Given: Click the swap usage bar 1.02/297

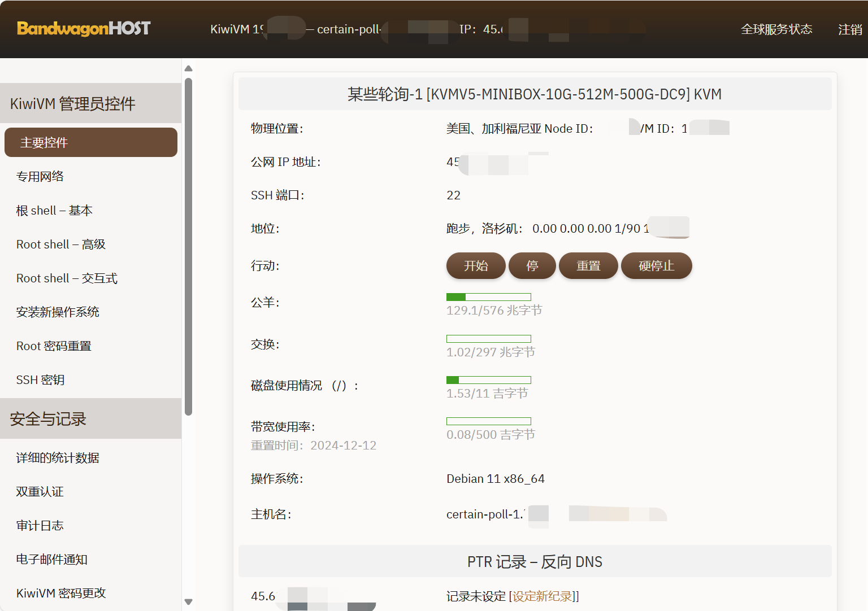Looking at the screenshot, I should (x=489, y=339).
